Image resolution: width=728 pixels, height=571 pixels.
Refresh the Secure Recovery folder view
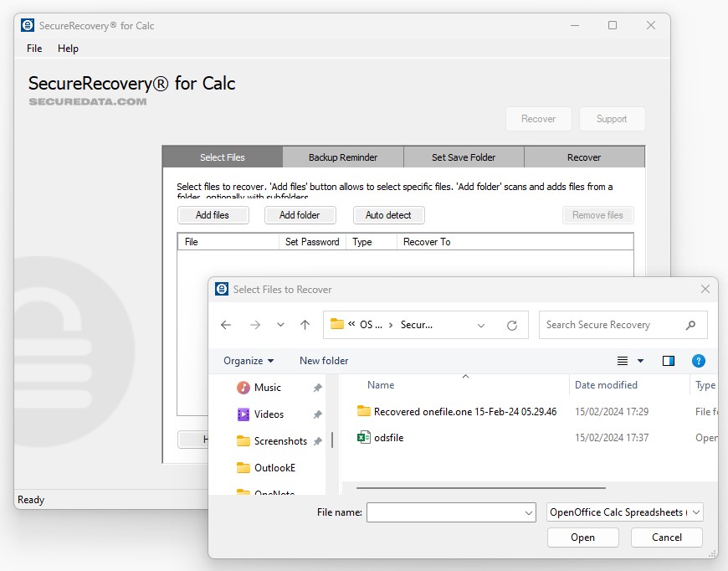point(512,325)
